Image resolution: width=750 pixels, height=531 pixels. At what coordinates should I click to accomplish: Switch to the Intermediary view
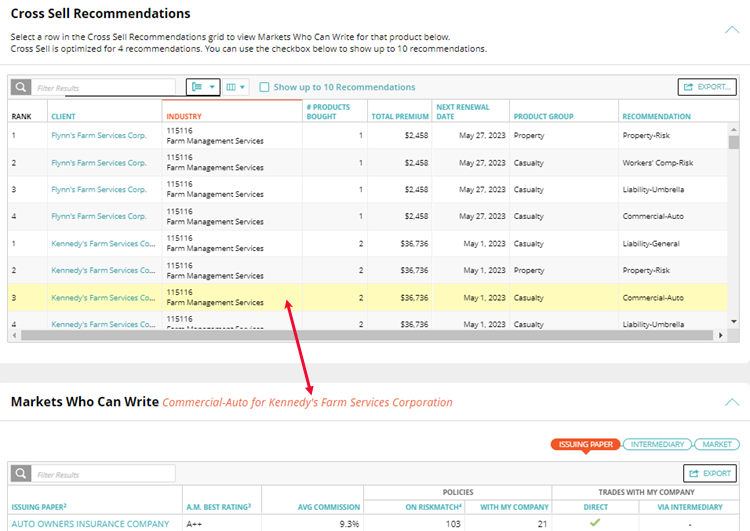click(x=657, y=444)
